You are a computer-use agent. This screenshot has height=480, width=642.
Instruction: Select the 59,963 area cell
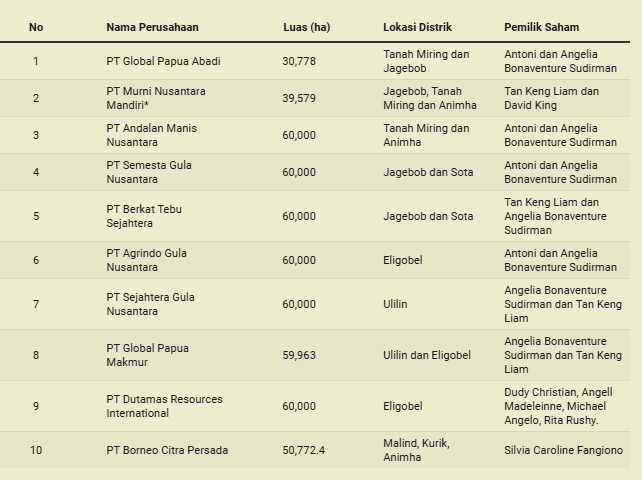[299, 355]
